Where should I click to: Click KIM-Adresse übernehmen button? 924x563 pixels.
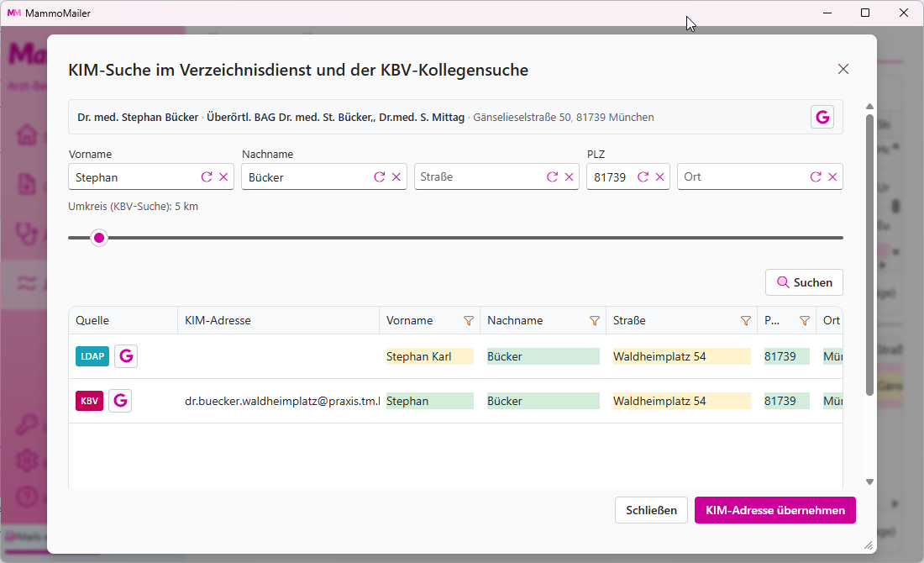tap(775, 510)
